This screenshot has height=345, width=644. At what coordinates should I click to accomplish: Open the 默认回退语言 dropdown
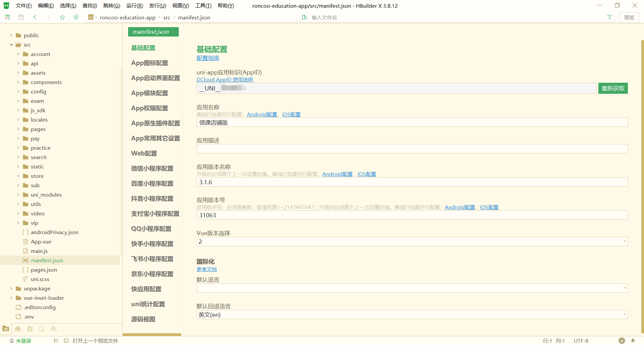click(x=412, y=315)
